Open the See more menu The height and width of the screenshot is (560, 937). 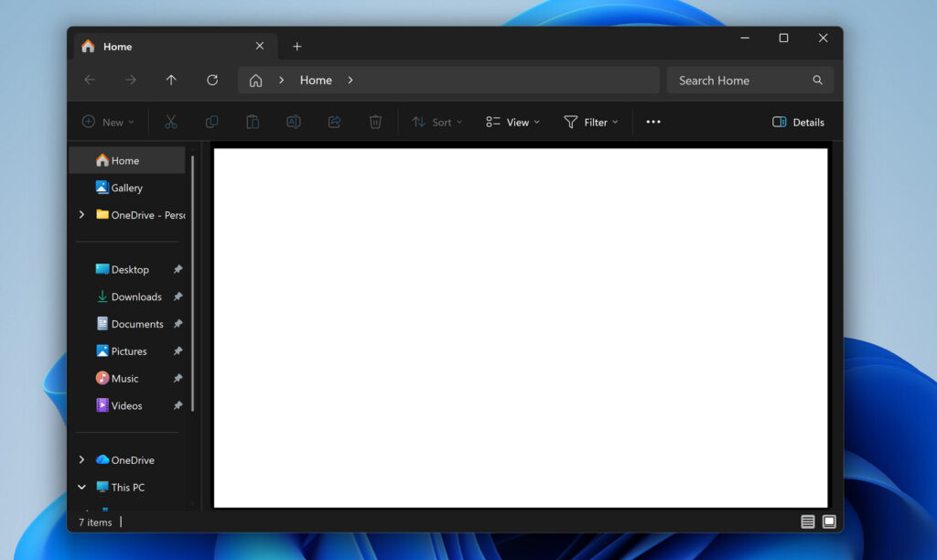tap(652, 121)
